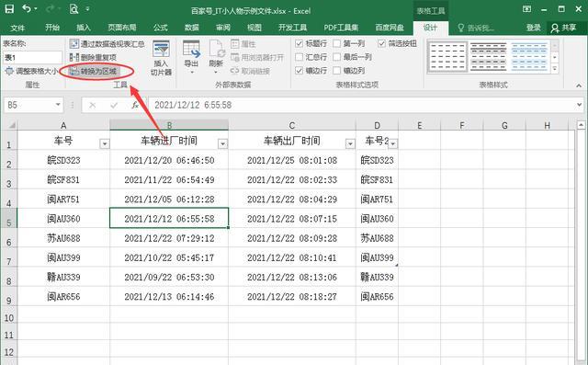Open 车号2 column filter dropdown

[393, 143]
